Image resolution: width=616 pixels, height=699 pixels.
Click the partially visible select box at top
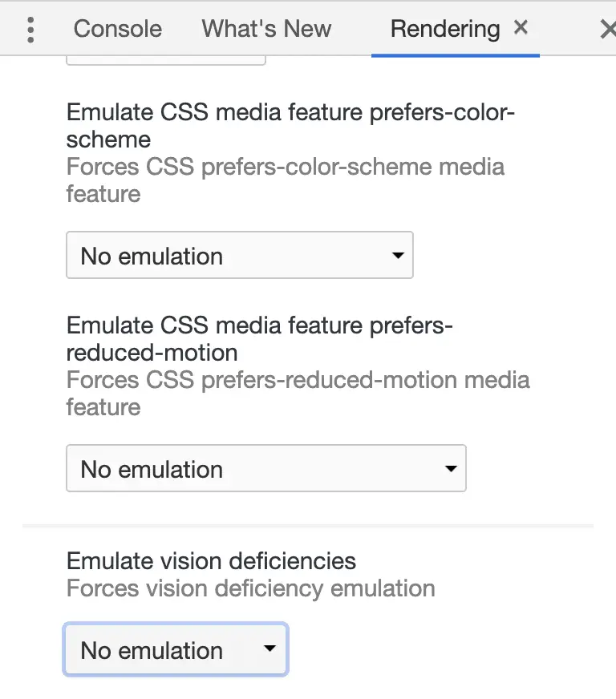[166, 61]
